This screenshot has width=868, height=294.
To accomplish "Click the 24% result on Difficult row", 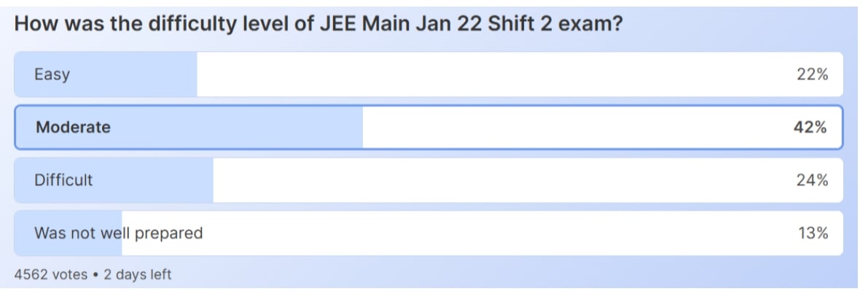I will [812, 180].
